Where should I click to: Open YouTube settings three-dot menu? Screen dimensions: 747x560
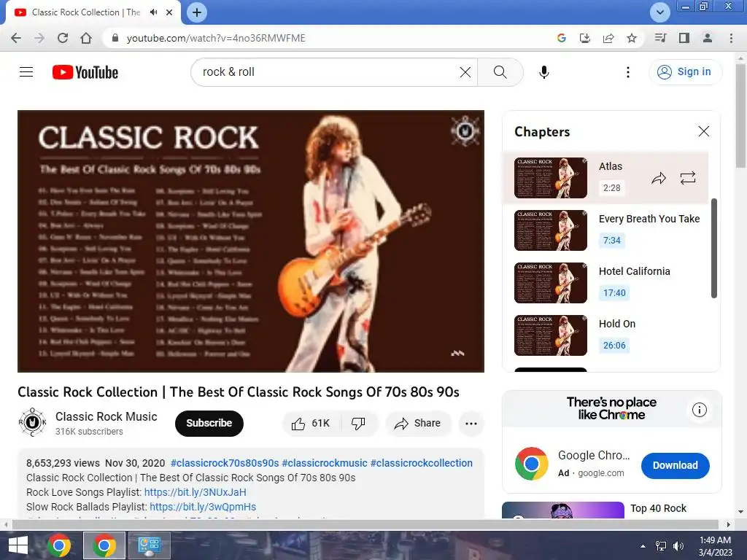click(x=628, y=72)
